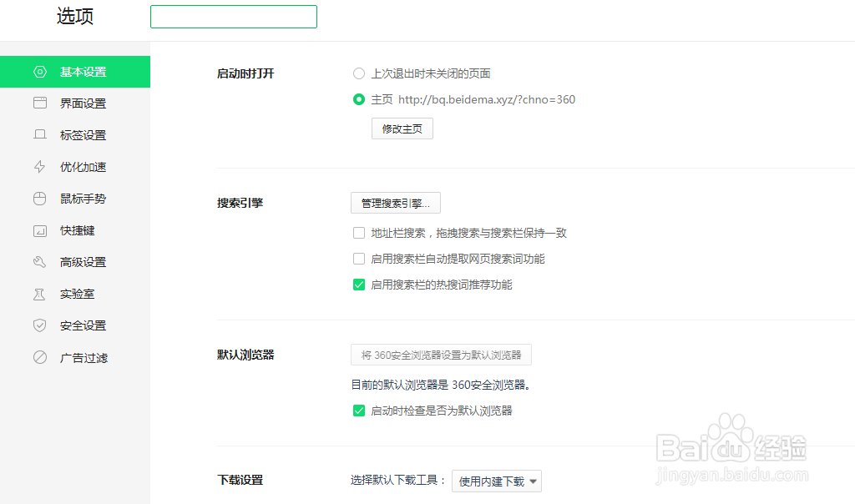Open 实验室 via its flask icon
The width and height of the screenshot is (855, 504).
(39, 294)
